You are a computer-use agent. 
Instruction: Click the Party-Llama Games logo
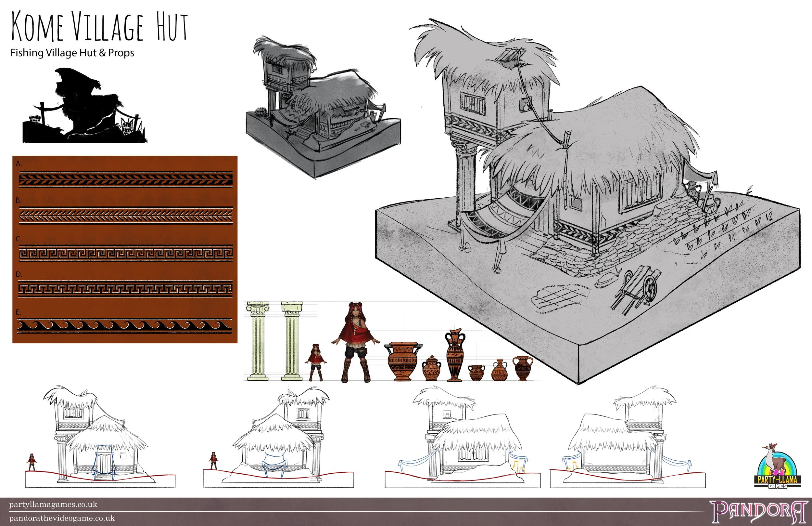coord(778,466)
